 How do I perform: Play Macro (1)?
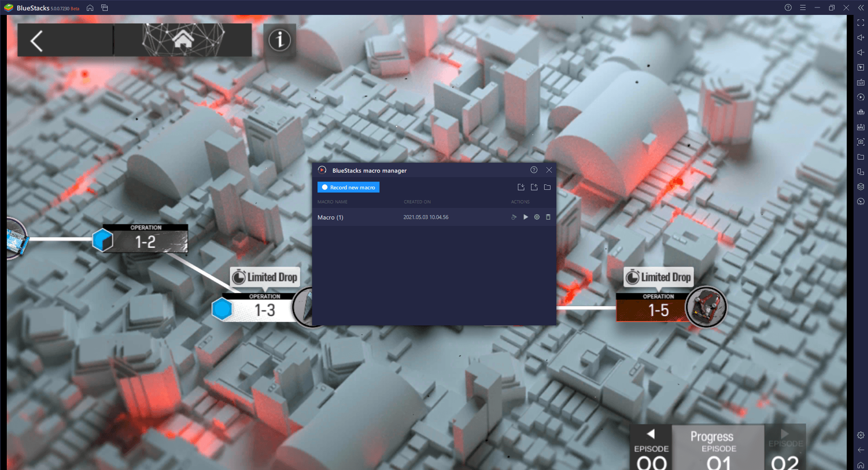[x=526, y=217]
